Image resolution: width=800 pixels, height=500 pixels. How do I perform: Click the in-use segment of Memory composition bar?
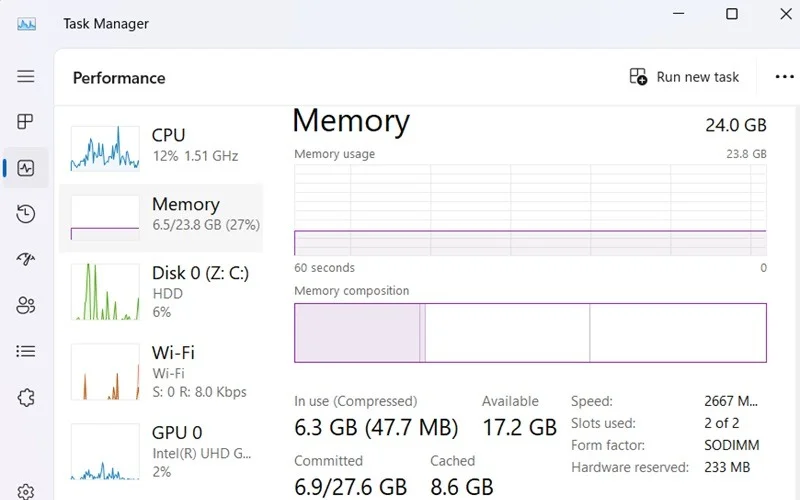coord(357,333)
